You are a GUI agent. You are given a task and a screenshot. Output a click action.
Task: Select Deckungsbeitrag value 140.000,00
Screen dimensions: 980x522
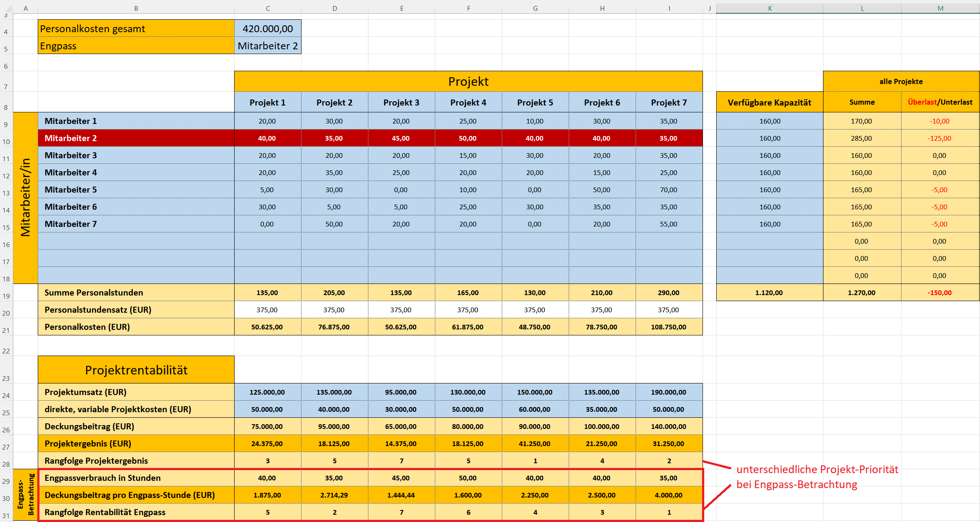tap(669, 426)
